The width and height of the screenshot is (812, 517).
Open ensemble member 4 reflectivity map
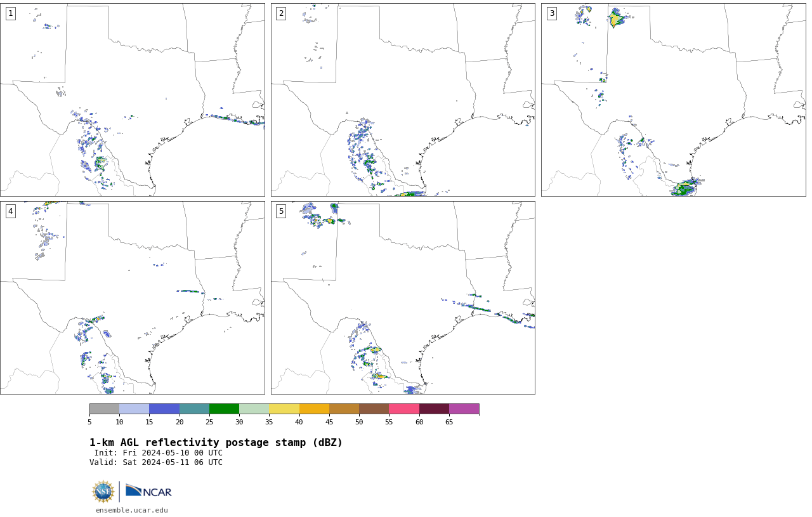(132, 298)
